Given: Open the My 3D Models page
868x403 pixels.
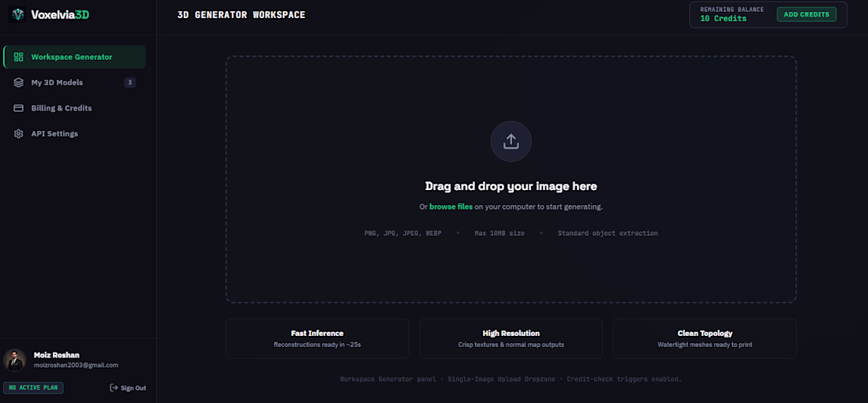Looking at the screenshot, I should (75, 83).
